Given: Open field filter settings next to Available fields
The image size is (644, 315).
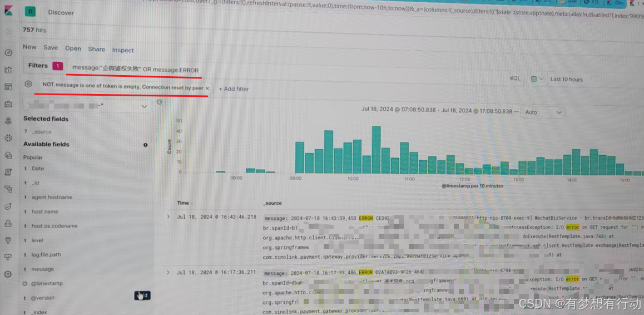Looking at the screenshot, I should pyautogui.click(x=145, y=145).
